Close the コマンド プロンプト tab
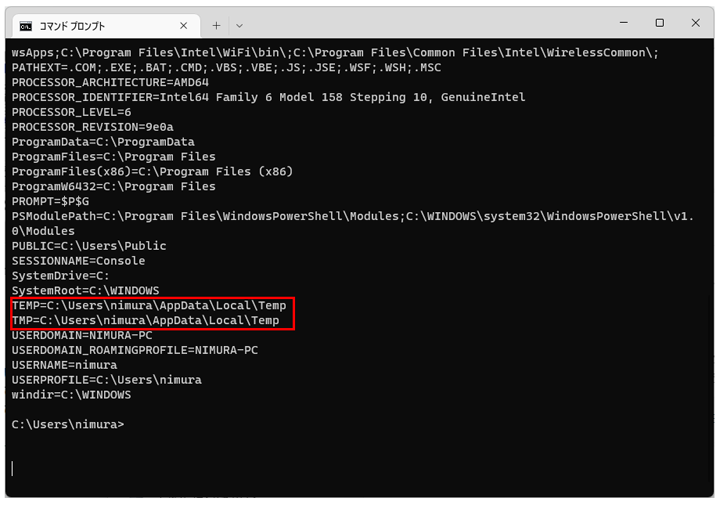The width and height of the screenshot is (720, 505). point(184,26)
